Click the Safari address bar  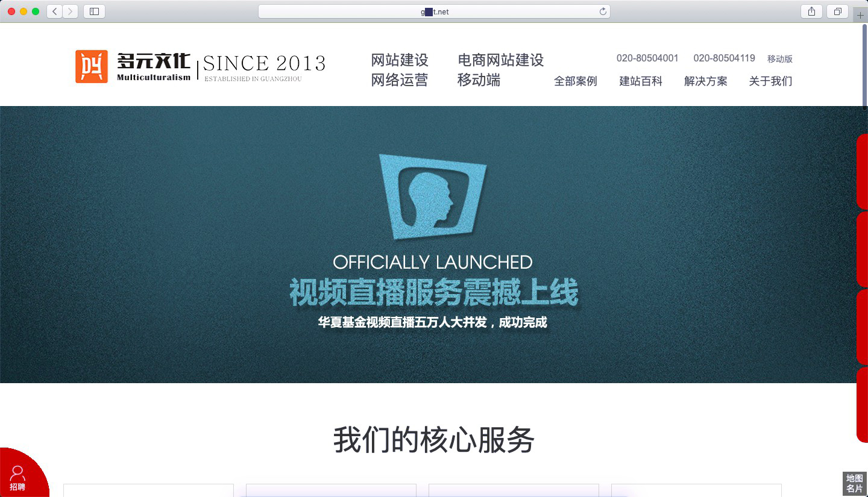click(434, 11)
